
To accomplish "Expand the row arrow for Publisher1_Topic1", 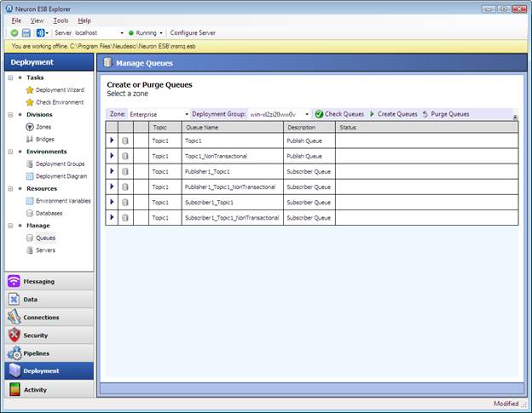I will tap(112, 171).
